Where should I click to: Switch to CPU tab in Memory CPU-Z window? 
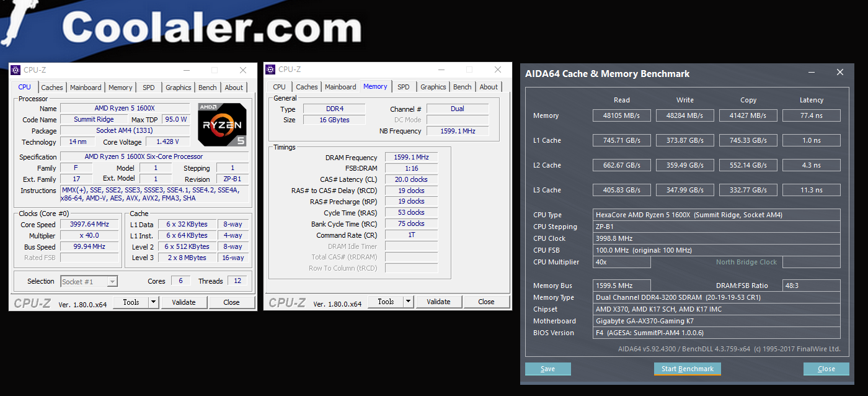click(280, 87)
